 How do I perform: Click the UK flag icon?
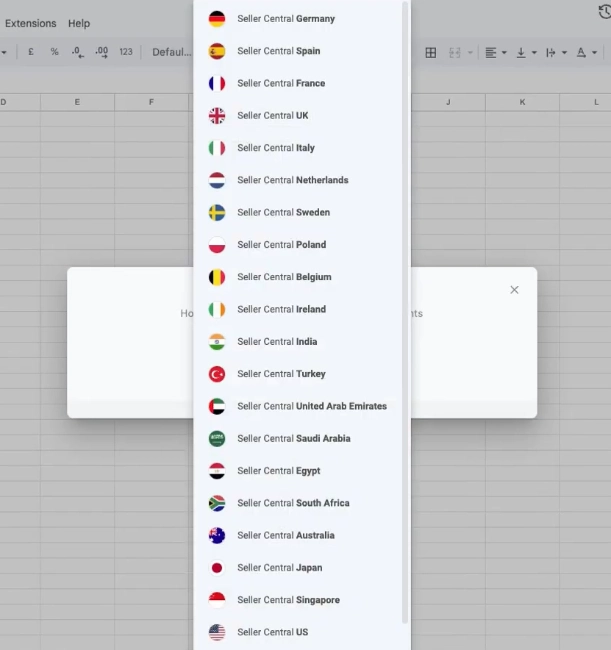217,116
